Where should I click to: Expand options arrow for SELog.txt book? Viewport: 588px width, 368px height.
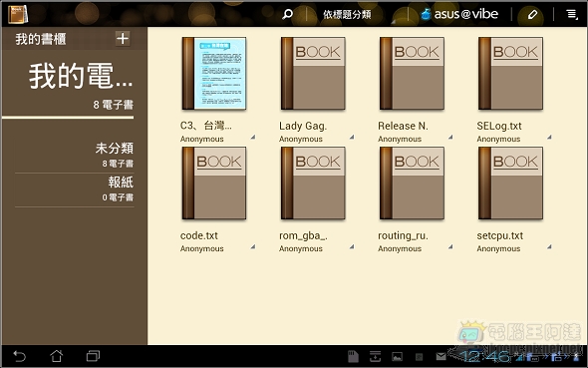[x=549, y=138]
